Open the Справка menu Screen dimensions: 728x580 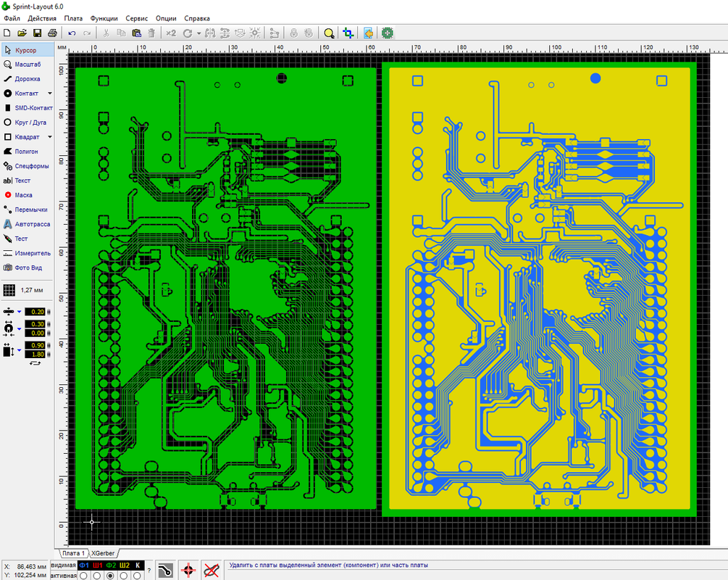pyautogui.click(x=197, y=19)
